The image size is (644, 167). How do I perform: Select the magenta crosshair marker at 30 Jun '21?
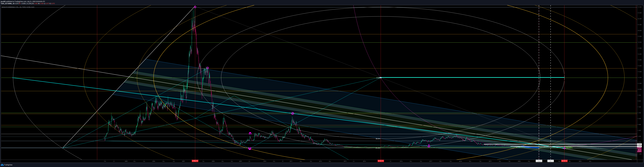565,148
